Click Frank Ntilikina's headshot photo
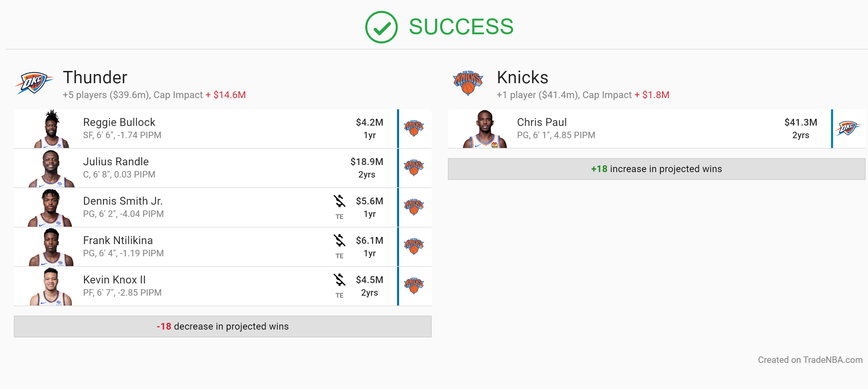Viewport: 868px width, 389px height. tap(51, 247)
